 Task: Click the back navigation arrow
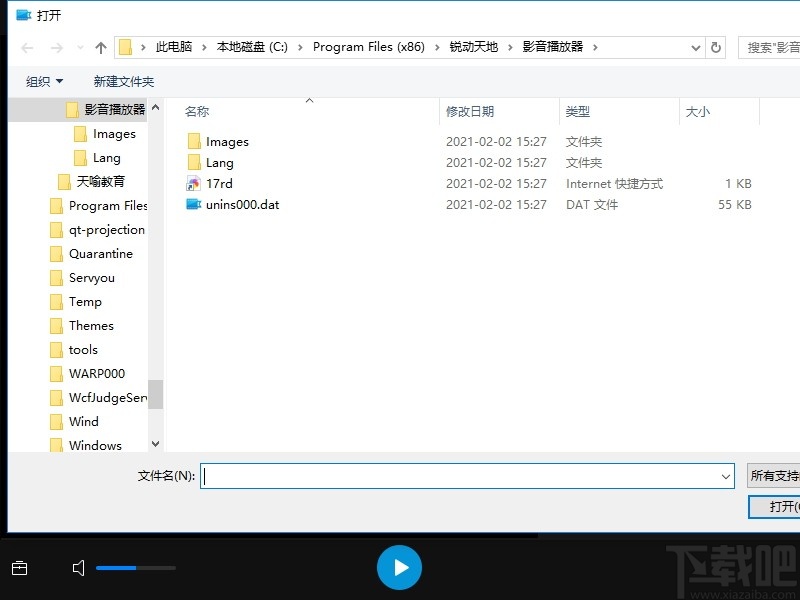(26, 46)
